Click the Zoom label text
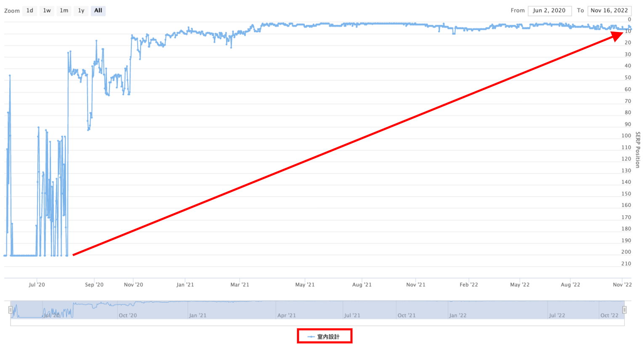Image resolution: width=644 pixels, height=347 pixels. [x=11, y=11]
